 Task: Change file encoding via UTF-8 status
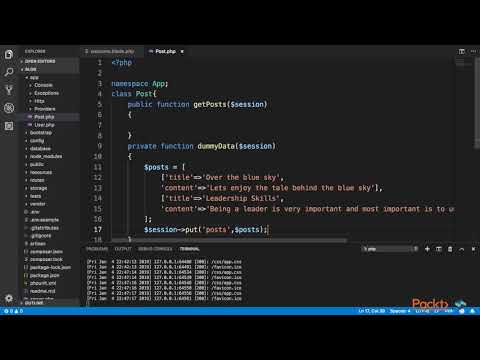(x=423, y=311)
